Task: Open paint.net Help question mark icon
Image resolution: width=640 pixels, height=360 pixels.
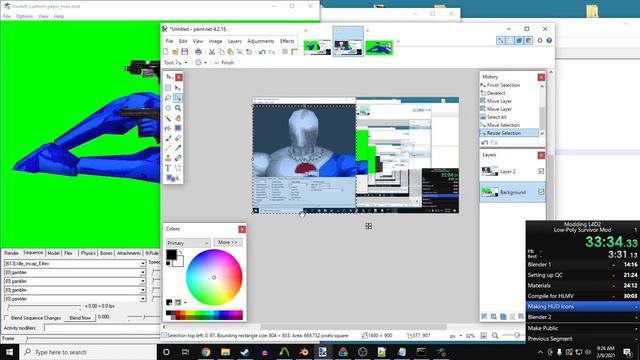Action: [549, 40]
